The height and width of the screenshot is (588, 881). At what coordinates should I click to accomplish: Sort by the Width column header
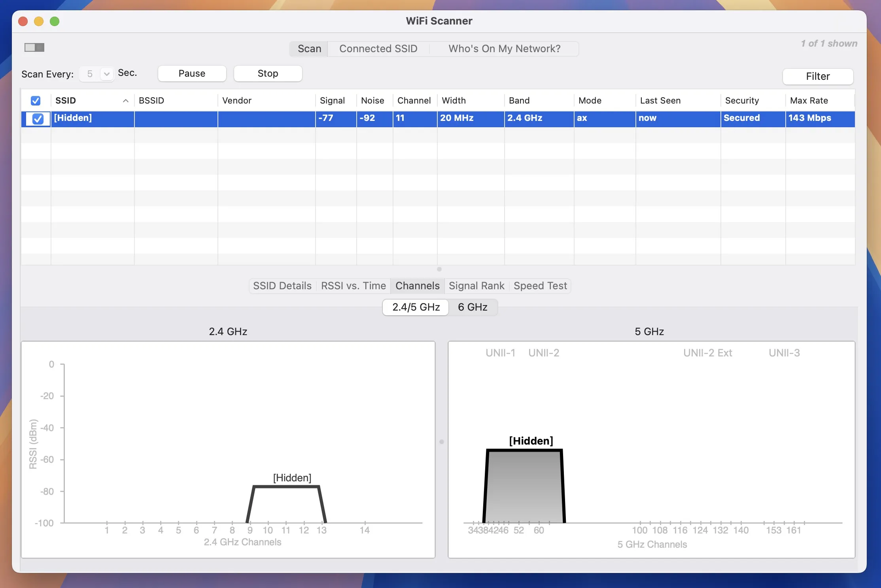click(x=471, y=101)
